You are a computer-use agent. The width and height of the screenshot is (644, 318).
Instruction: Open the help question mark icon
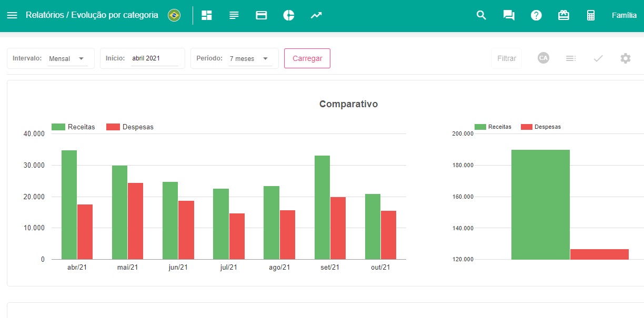pos(536,15)
